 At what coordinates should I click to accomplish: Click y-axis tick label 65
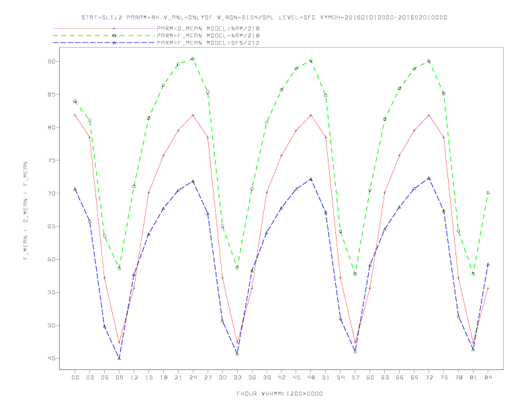coord(52,226)
